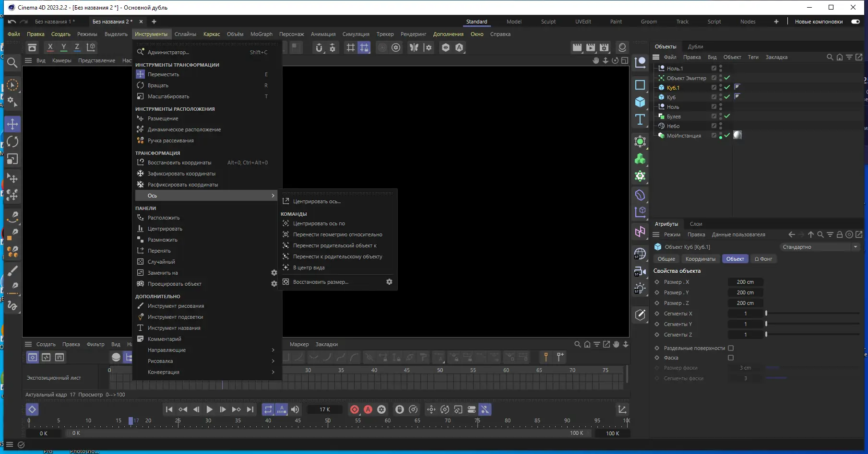Screen dimensions: 868x454
Task: Select the Move tool in left toolbar
Action: (x=12, y=124)
